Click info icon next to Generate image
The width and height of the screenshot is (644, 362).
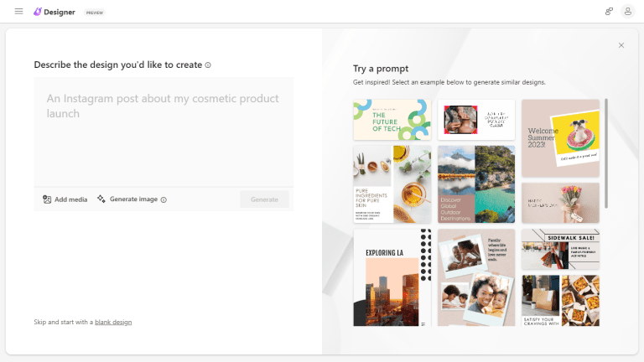[164, 200]
